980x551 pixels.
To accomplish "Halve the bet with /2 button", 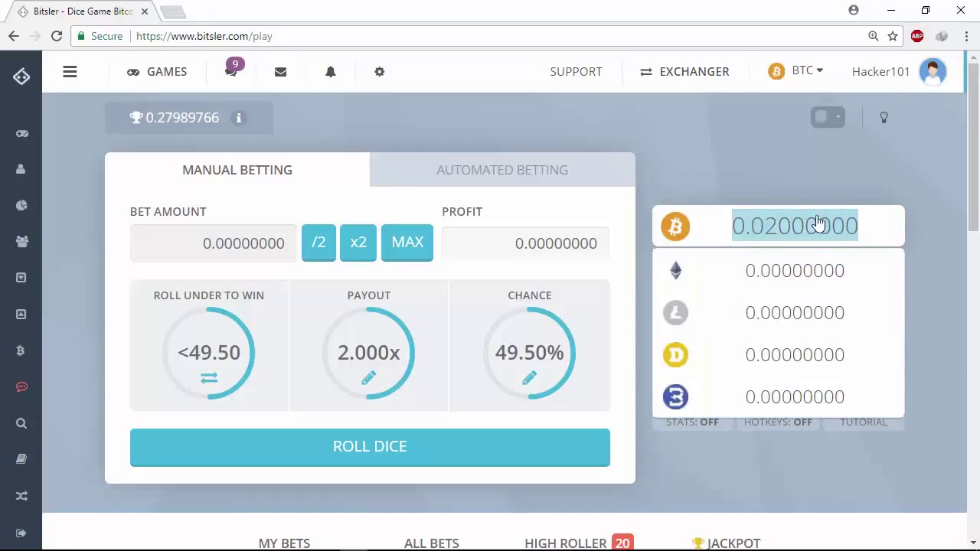I will click(318, 243).
